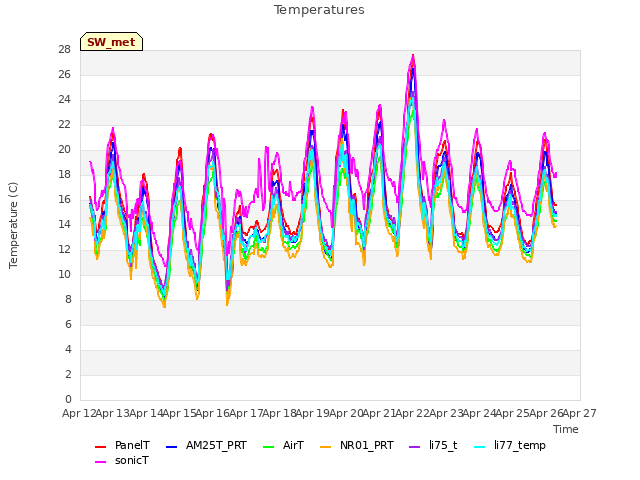Screen dimensions: 640x480
Task: Click the Apr 19 x-axis tick label
Action: pos(312,413)
